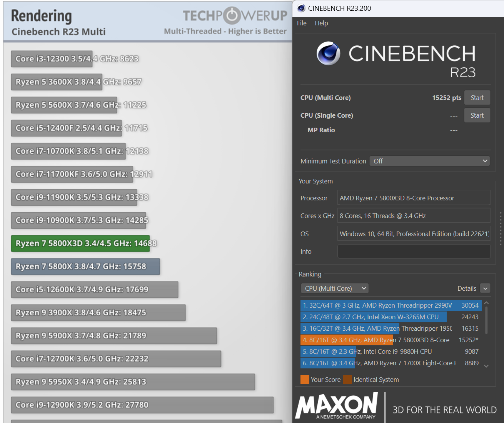Click the Core i3-12300 chart bar
Screen dimensions: 504x423
[x=52, y=59]
